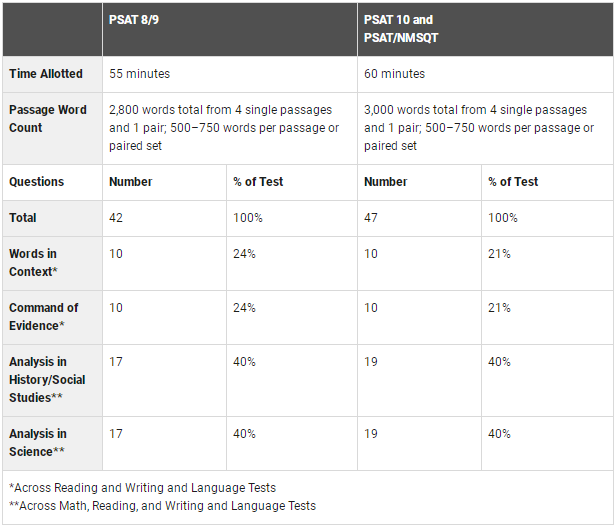Click the Command of Evidence label

coord(44,316)
